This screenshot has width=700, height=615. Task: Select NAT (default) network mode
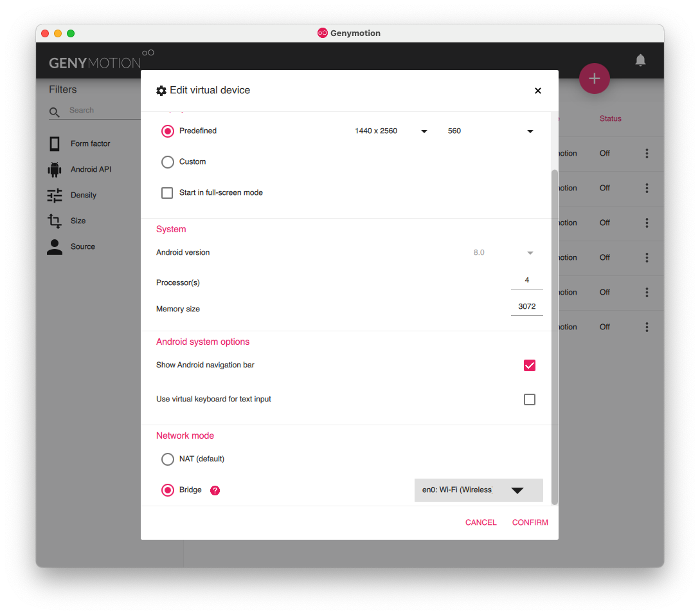pyautogui.click(x=167, y=459)
